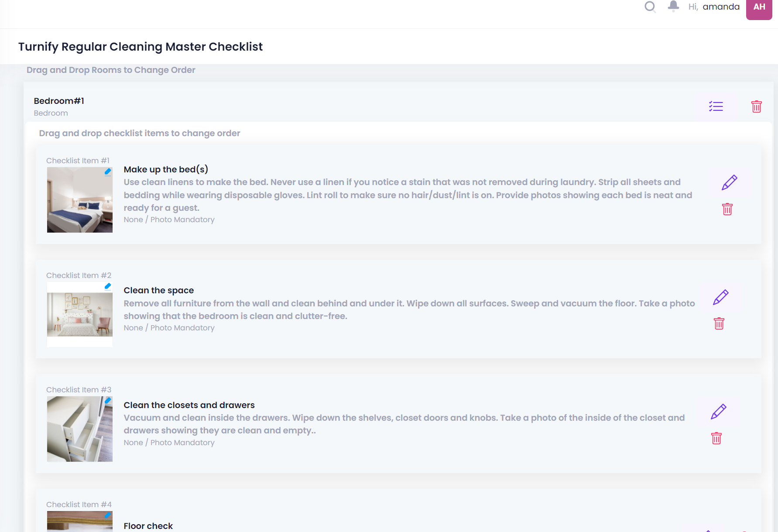Edit 'Clean the closets and drawers' item
This screenshot has height=532, width=778.
tap(718, 412)
